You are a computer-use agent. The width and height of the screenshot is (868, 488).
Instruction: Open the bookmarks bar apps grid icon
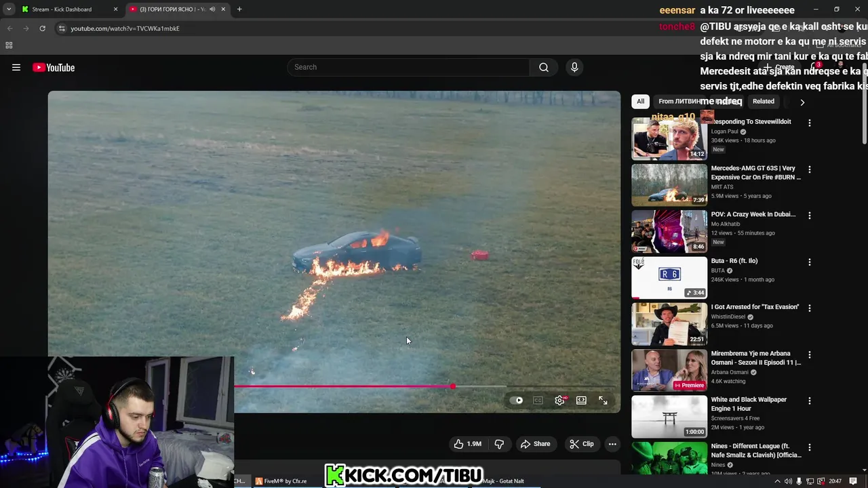[x=9, y=45]
